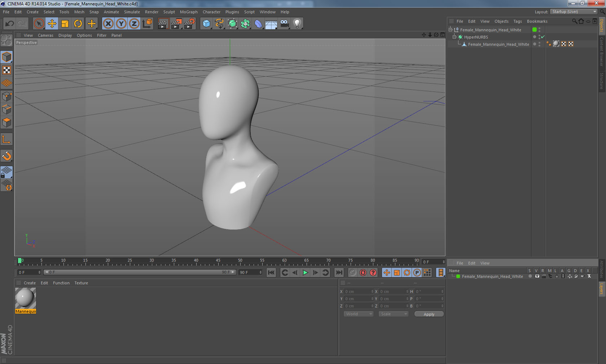Click the Play forward button

(x=305, y=272)
